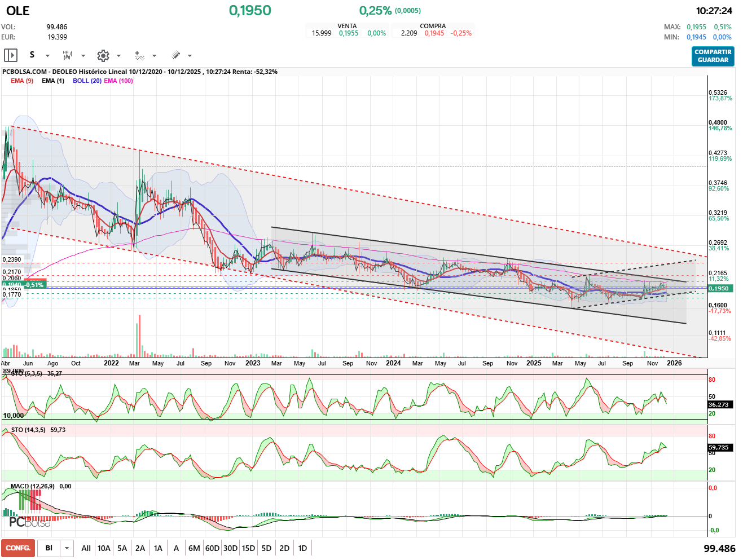The width and height of the screenshot is (743, 560).
Task: Click the COMPARTIR GUARDAR button
Action: click(x=713, y=56)
